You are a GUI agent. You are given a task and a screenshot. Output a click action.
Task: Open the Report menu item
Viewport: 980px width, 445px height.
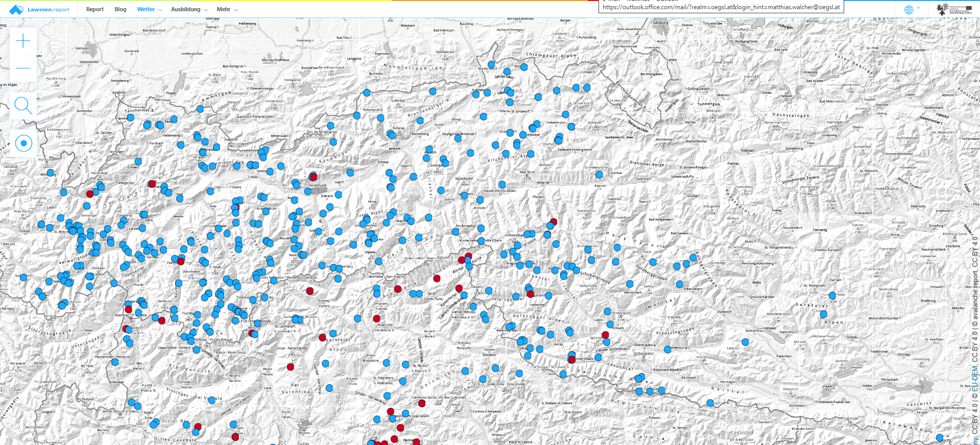(x=95, y=9)
